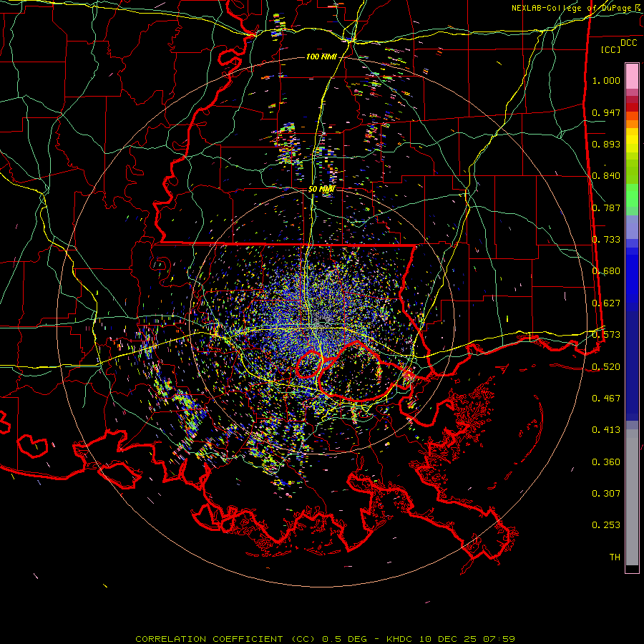The width and height of the screenshot is (644, 644).
Task: Select the 07:59 timestamp
Action: click(x=498, y=639)
